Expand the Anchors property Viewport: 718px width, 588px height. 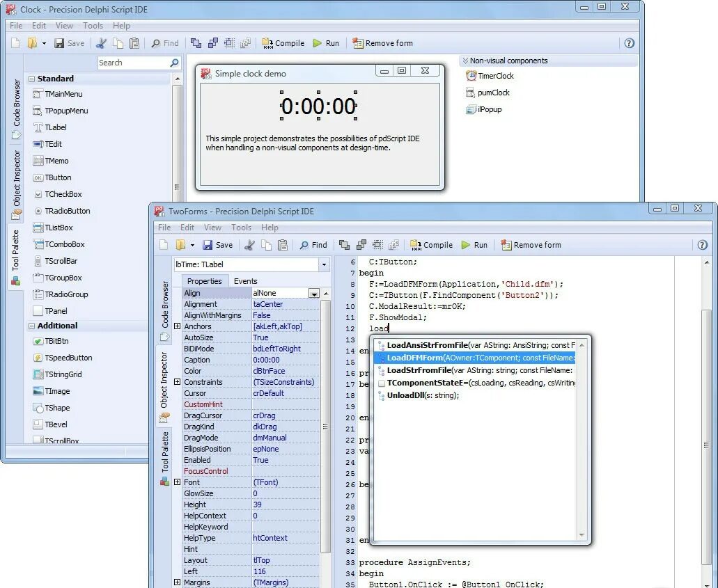[x=177, y=326]
